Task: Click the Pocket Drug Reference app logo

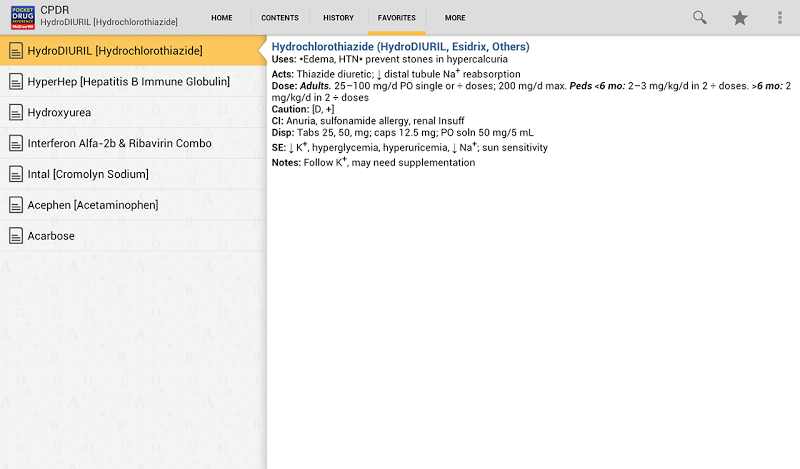Action: [x=23, y=18]
